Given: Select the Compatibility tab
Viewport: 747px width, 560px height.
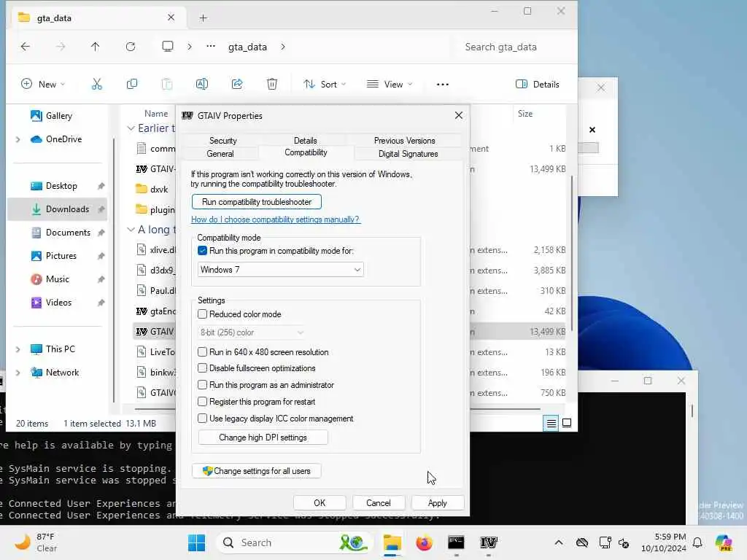Looking at the screenshot, I should 306,152.
